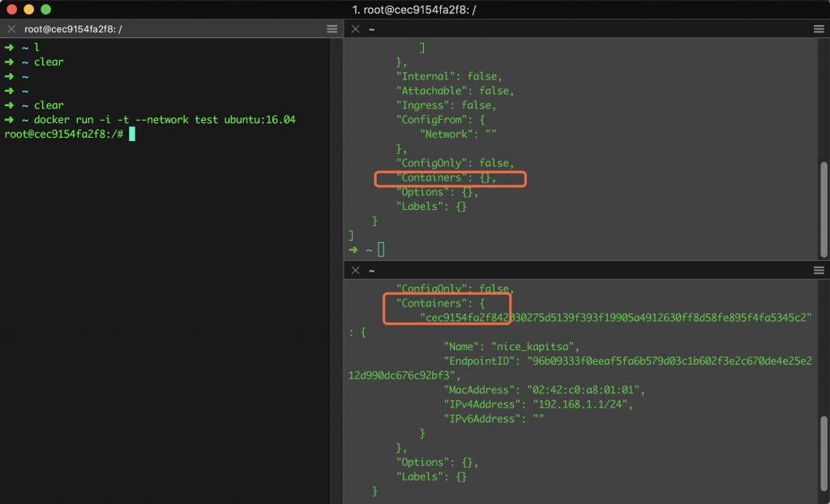
Task: Click the block cursor at the root shell prompt
Action: pyautogui.click(x=130, y=134)
